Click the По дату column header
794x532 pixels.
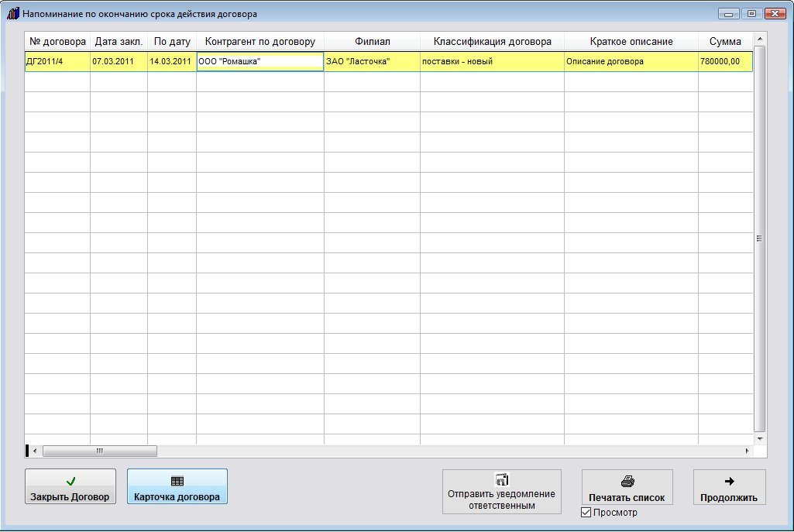click(x=171, y=41)
